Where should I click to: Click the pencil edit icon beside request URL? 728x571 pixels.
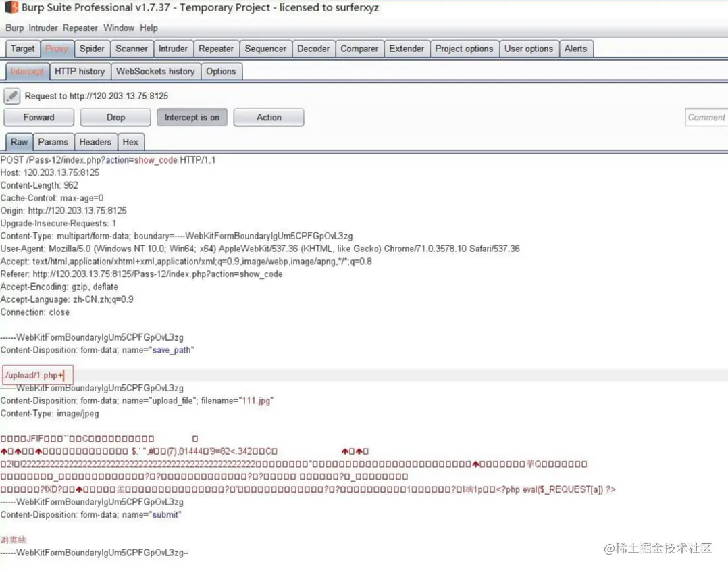[12, 96]
